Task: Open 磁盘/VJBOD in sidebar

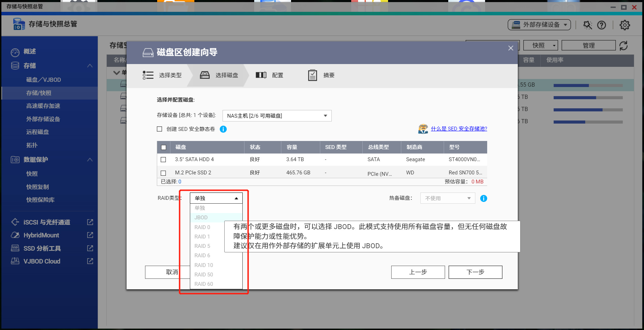Action: pos(44,80)
